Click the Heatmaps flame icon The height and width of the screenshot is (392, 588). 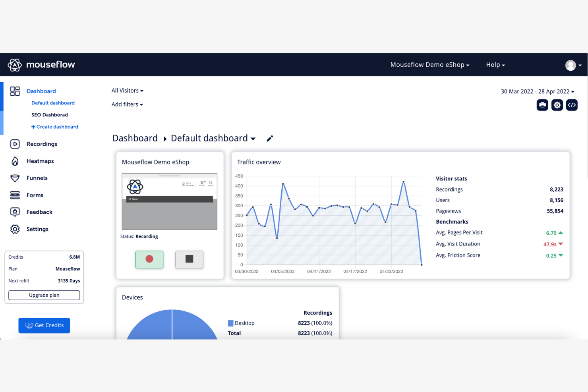click(15, 161)
